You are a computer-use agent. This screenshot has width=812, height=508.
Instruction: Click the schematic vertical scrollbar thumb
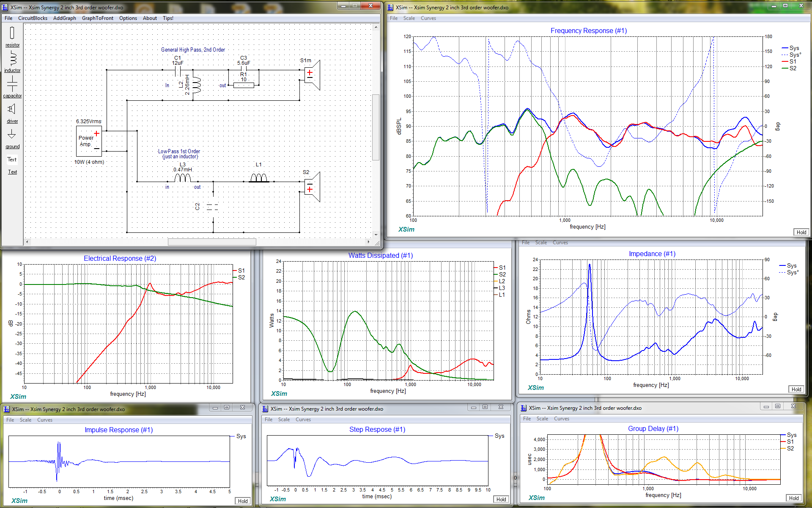point(376,127)
